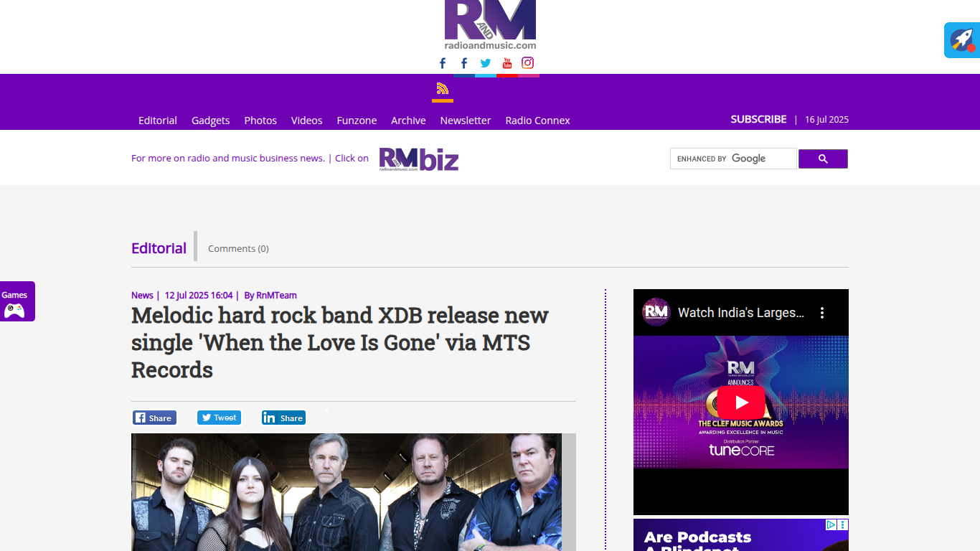Open the Radio Connex menu item
Viewport: 980px width, 551px height.
(x=537, y=121)
